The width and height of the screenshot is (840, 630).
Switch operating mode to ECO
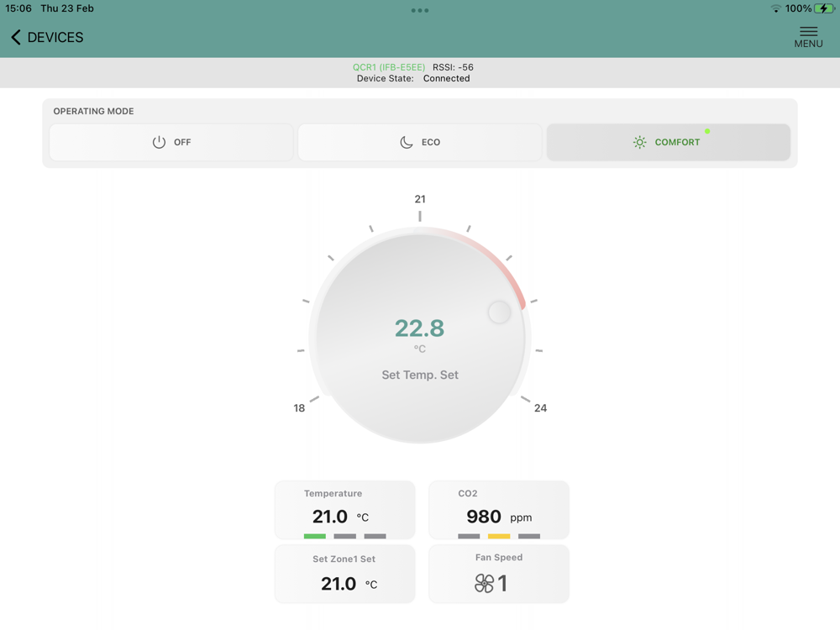(x=420, y=142)
